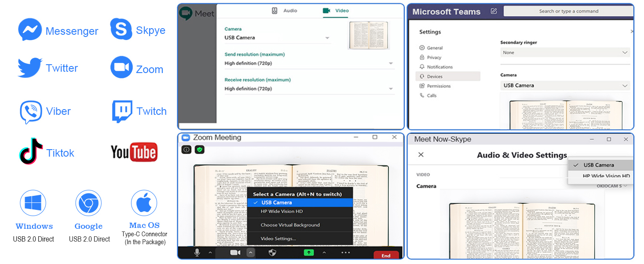Open Notifications settings in Teams
This screenshot has height=264, width=644.
click(436, 67)
